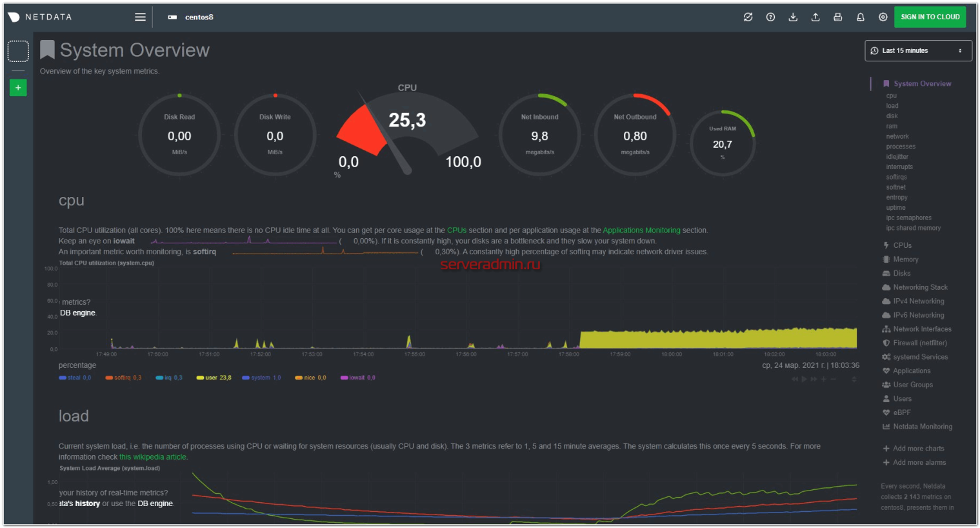Jump to the ram submenu item

[x=892, y=127]
